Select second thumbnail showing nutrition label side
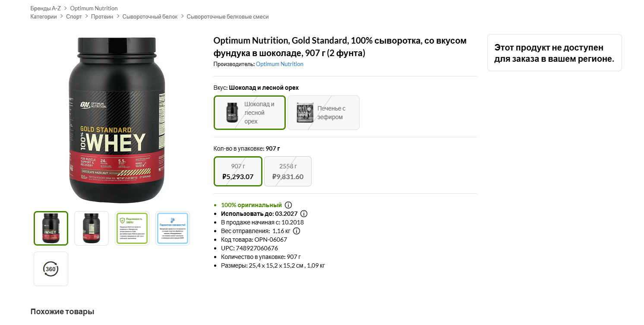Image resolution: width=644 pixels, height=325 pixels. pos(92,228)
